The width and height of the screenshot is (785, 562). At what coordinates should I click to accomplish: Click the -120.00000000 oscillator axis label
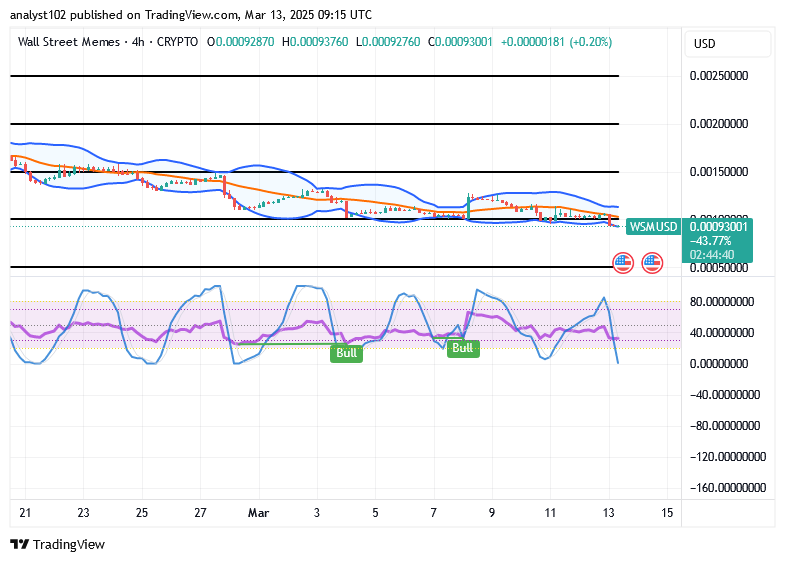pyautogui.click(x=728, y=456)
